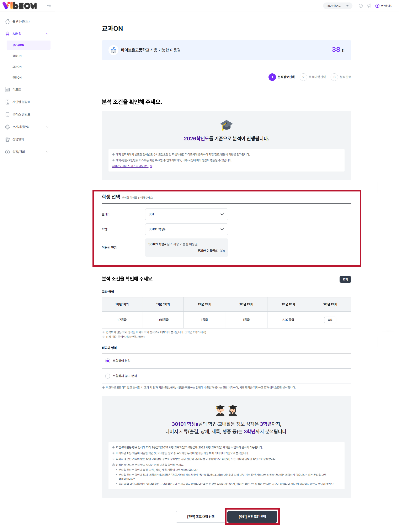Click [추천] 추천 조건 선택 button

(252, 517)
